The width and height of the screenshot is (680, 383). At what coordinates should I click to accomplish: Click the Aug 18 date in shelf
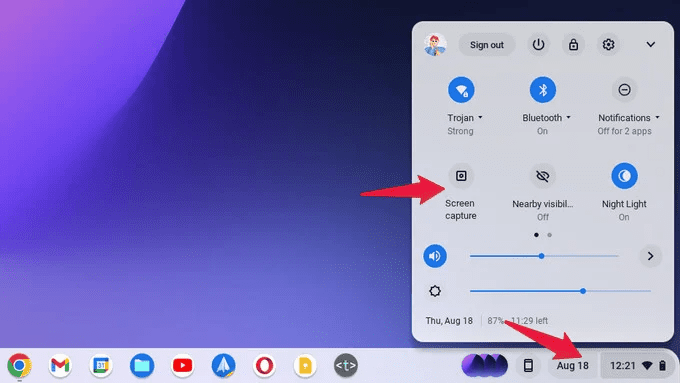(x=572, y=366)
